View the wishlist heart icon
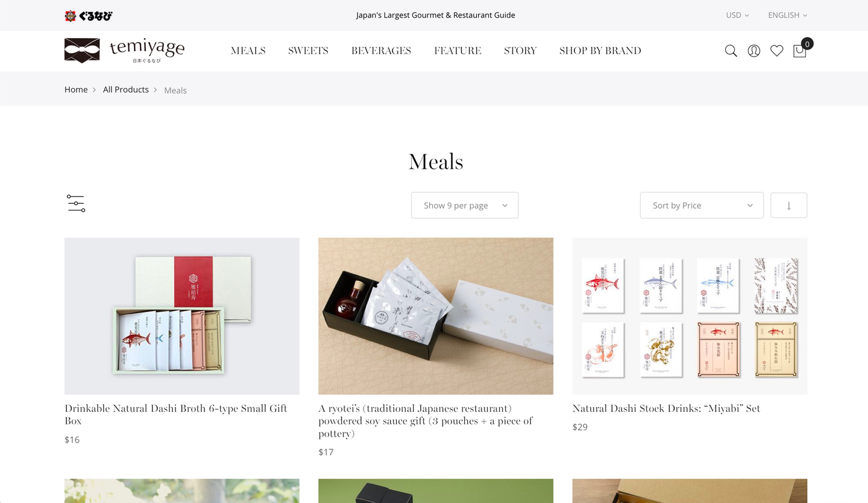 [x=776, y=51]
